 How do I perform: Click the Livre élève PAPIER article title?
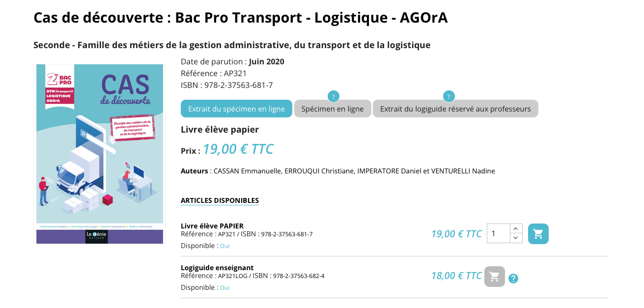212,226
